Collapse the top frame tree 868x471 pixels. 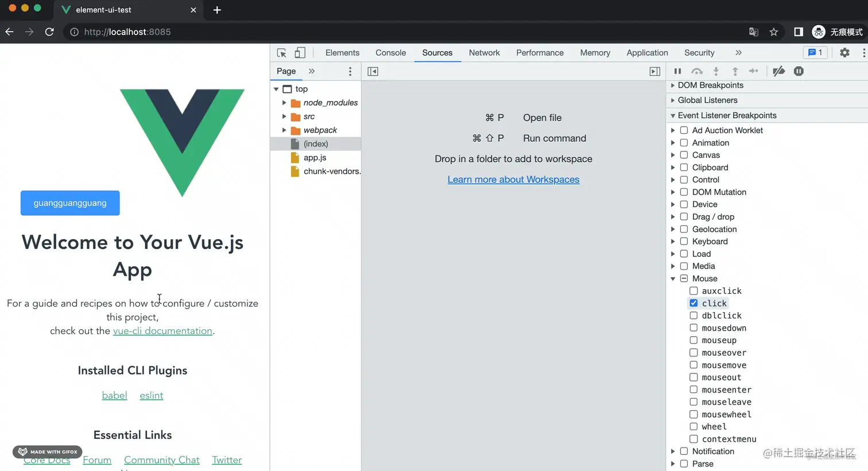(276, 89)
